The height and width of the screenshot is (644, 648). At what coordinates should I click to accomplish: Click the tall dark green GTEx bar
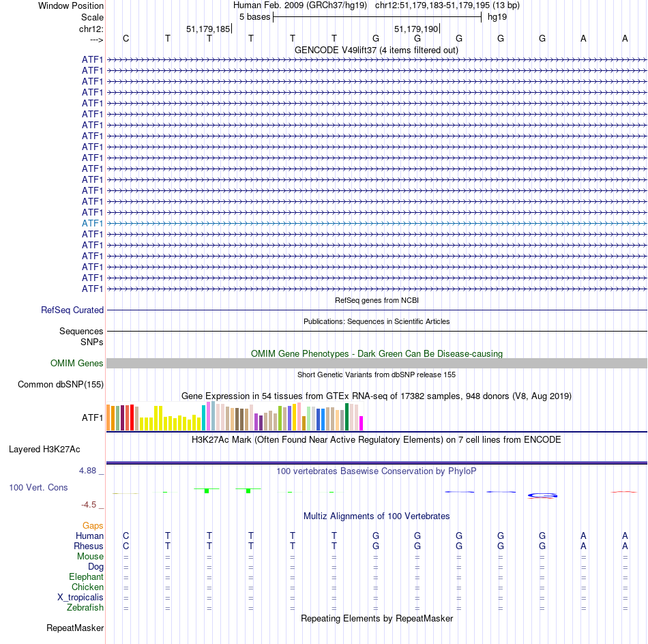[x=347, y=417]
